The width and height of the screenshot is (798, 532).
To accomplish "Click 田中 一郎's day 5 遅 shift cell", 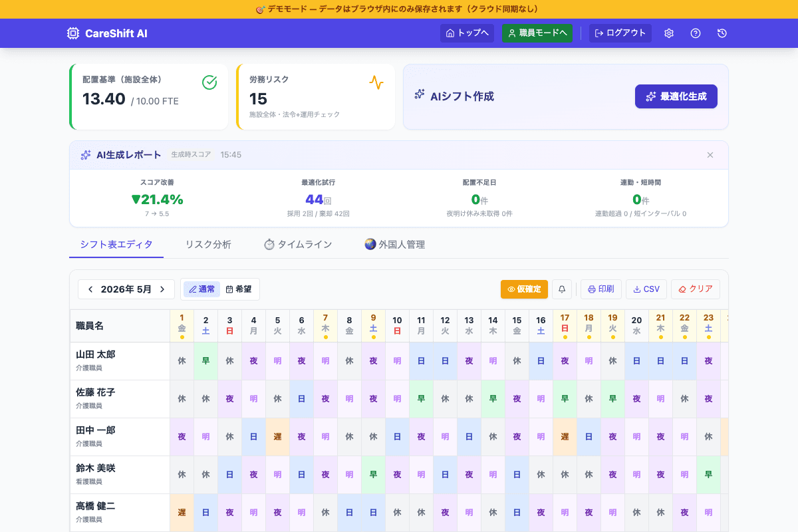I will tap(277, 437).
